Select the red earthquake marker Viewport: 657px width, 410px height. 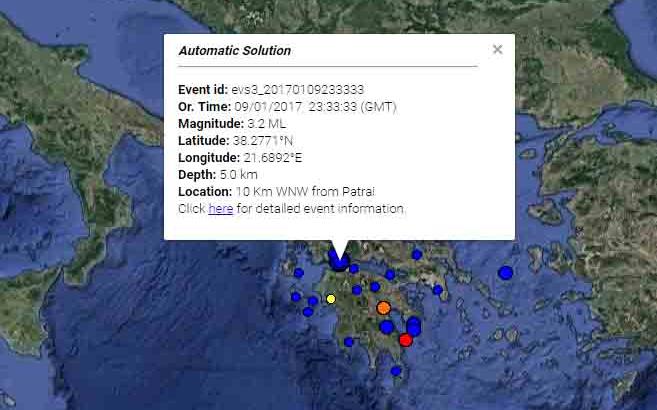pos(406,340)
